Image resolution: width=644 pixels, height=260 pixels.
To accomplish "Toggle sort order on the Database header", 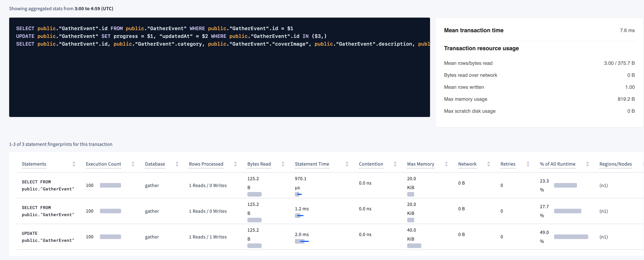I will (155, 164).
